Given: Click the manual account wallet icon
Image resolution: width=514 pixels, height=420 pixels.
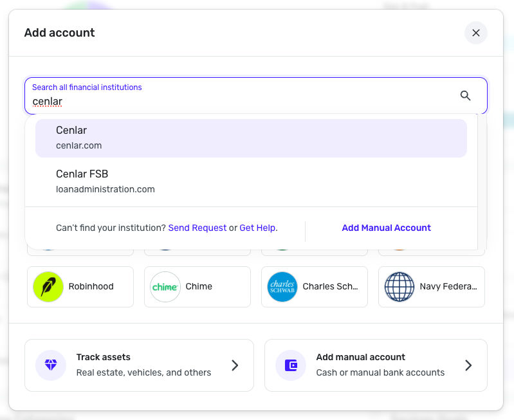Looking at the screenshot, I should pos(291,365).
